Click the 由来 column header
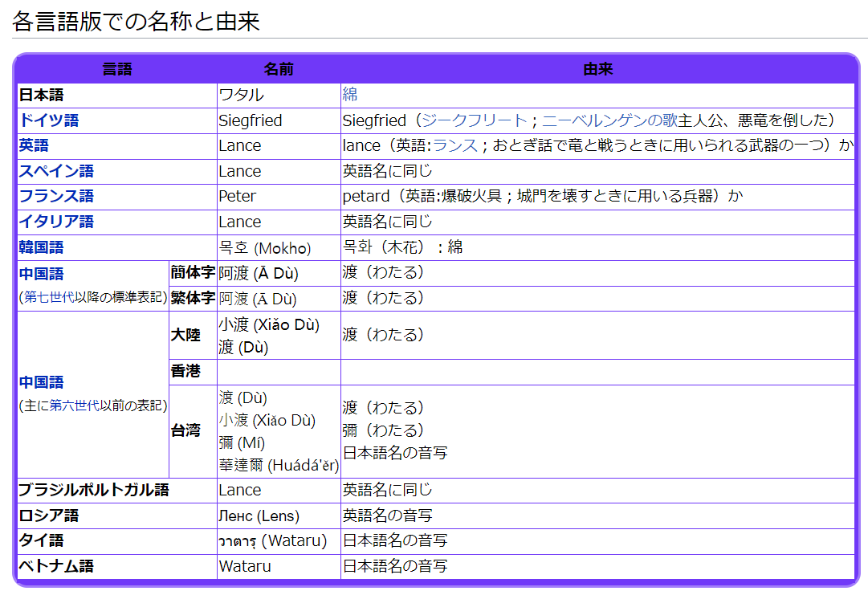This screenshot has width=868, height=595. tap(598, 69)
